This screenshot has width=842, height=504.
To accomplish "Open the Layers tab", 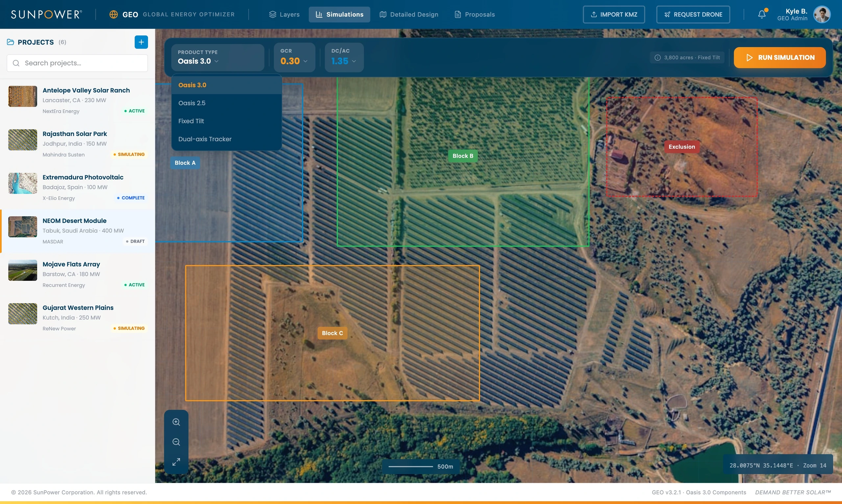I will pyautogui.click(x=284, y=14).
